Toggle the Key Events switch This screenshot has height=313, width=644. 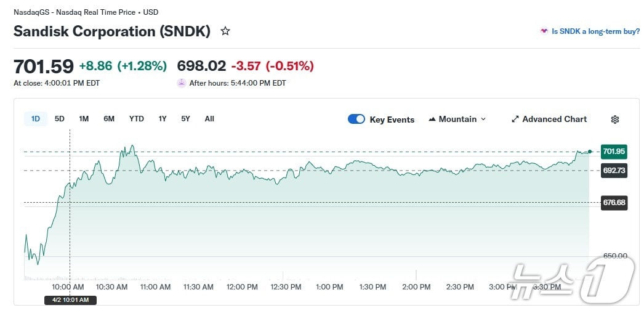356,120
